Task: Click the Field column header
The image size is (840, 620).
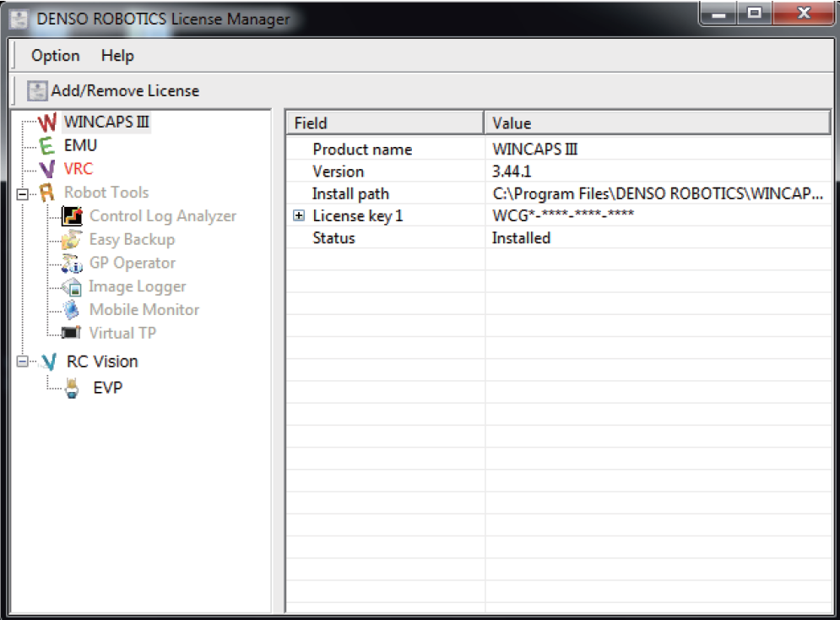Action: tap(385, 123)
